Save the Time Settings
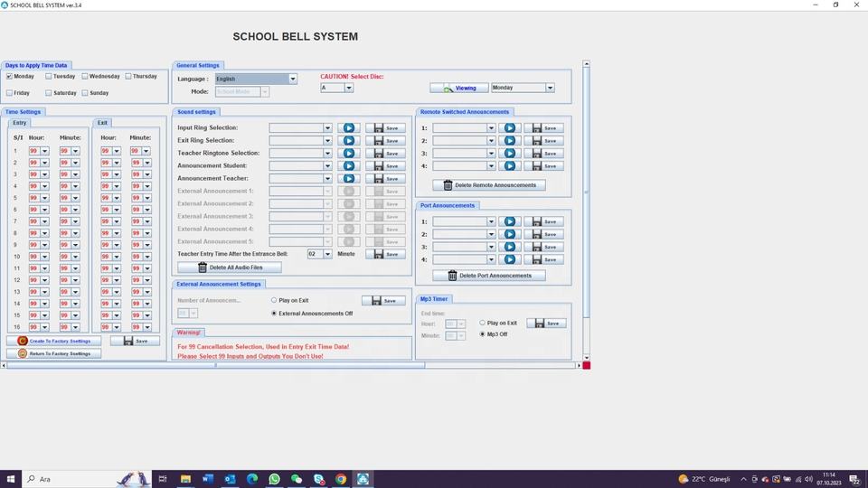The height and width of the screenshot is (488, 868). 135,342
